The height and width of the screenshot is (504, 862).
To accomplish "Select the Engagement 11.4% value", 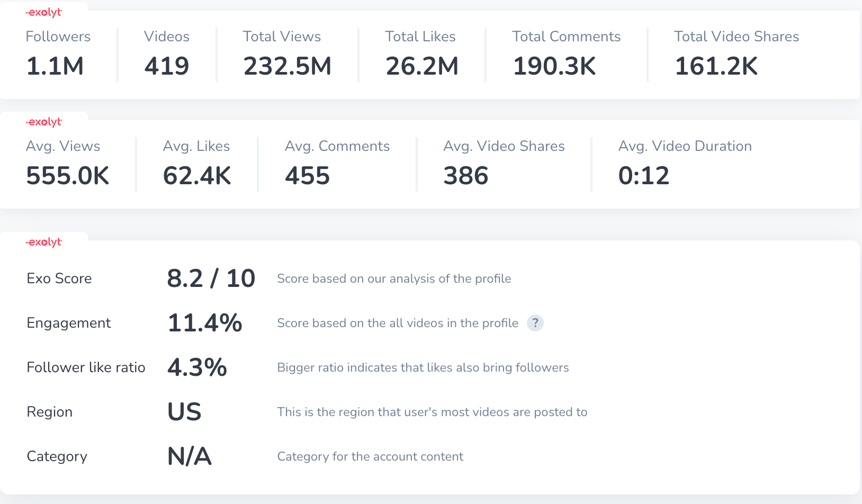I will [x=205, y=323].
